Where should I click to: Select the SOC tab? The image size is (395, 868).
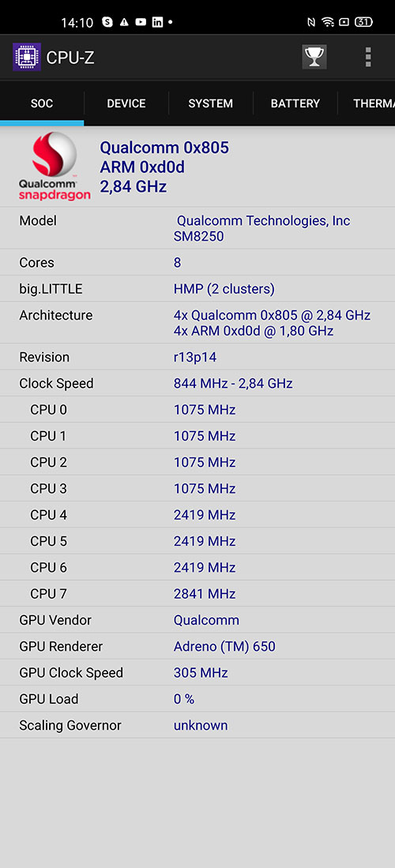click(x=42, y=103)
